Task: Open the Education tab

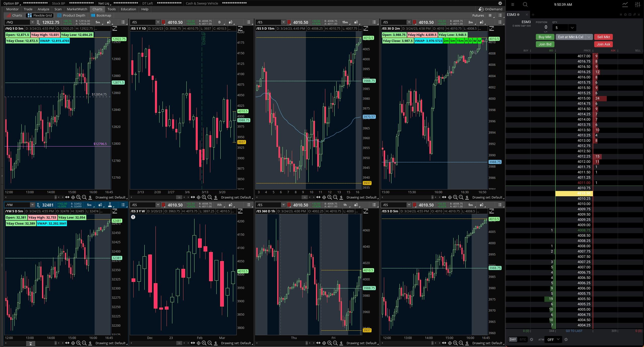Action: point(128,9)
